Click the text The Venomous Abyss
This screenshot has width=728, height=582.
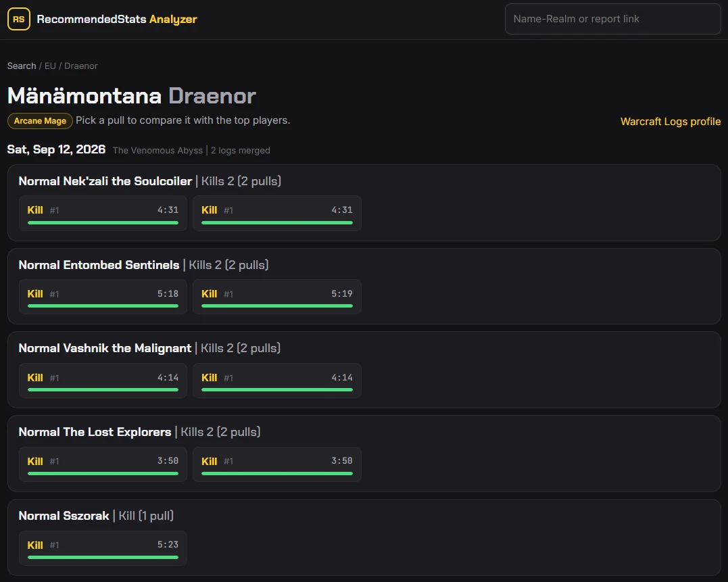(x=158, y=150)
